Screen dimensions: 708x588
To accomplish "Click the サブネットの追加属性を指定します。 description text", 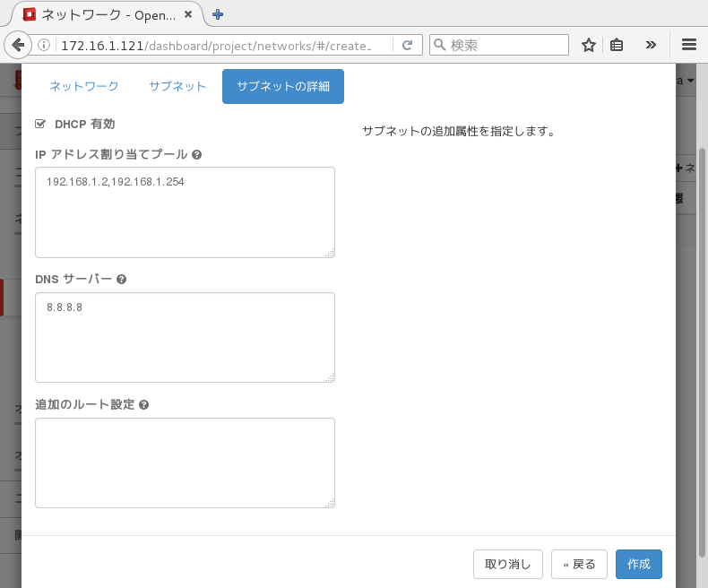I will pos(459,132).
